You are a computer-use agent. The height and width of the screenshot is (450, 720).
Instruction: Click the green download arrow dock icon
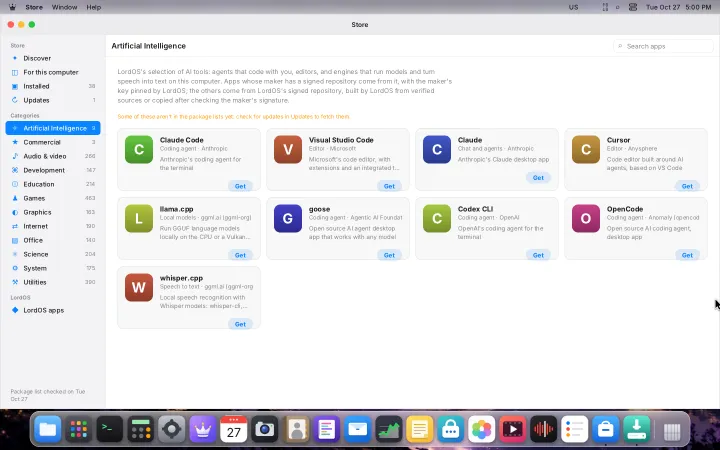(636, 430)
